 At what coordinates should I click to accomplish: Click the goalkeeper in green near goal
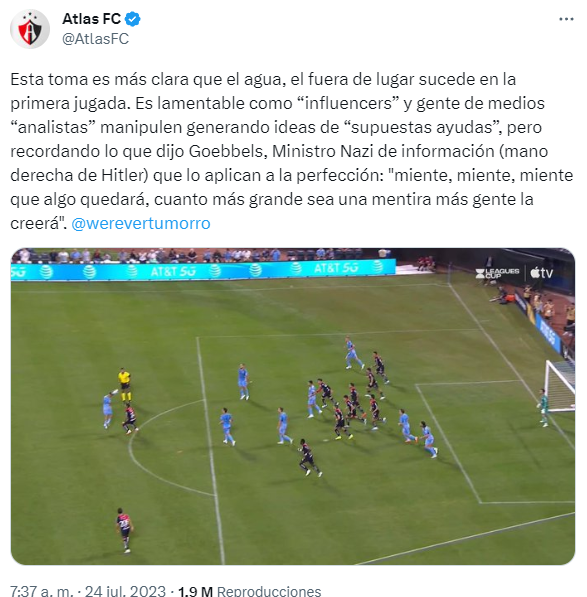click(544, 407)
